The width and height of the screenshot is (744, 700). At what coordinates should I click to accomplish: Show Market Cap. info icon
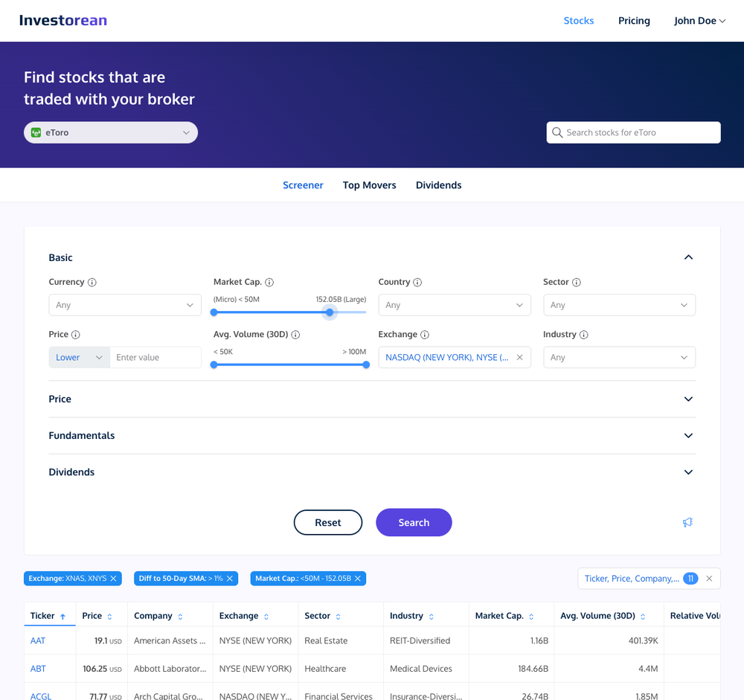click(269, 283)
